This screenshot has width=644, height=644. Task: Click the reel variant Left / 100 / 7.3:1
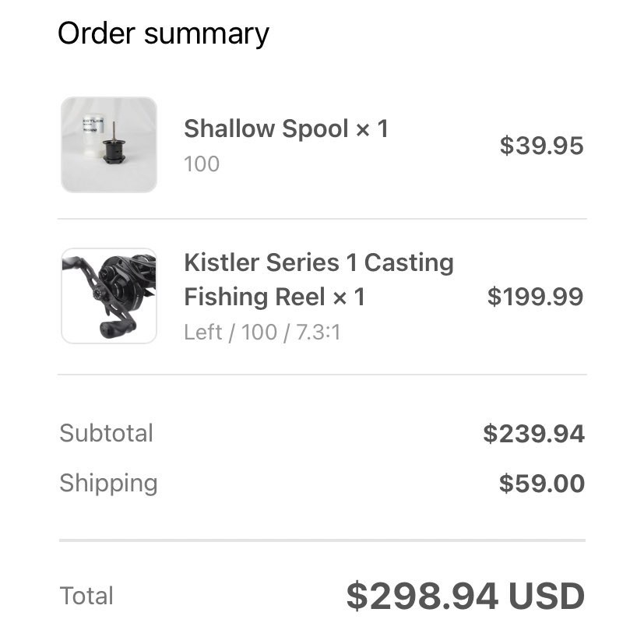pos(262,332)
